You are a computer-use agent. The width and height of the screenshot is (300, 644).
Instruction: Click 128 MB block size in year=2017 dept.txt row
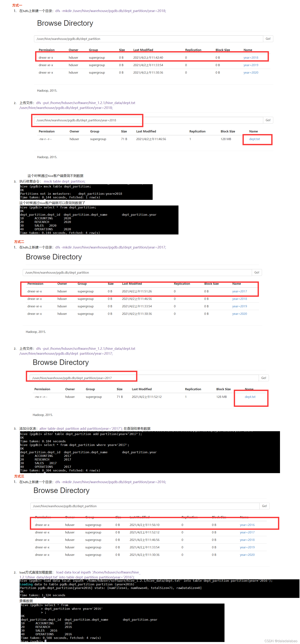click(x=221, y=397)
